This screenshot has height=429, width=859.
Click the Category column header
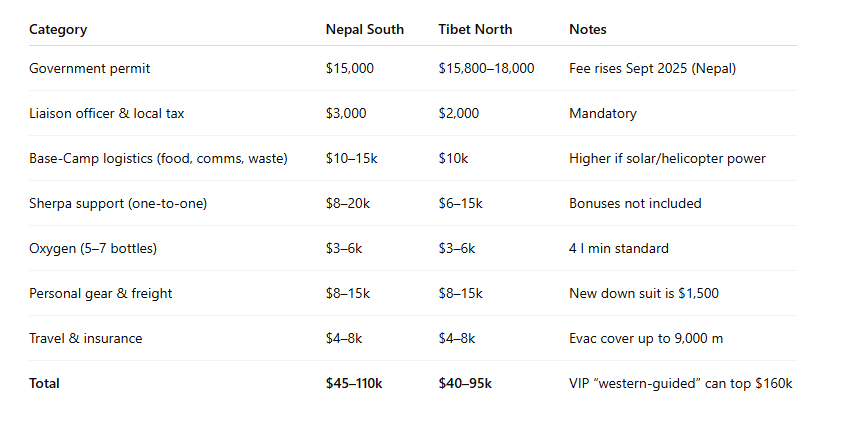(x=58, y=30)
